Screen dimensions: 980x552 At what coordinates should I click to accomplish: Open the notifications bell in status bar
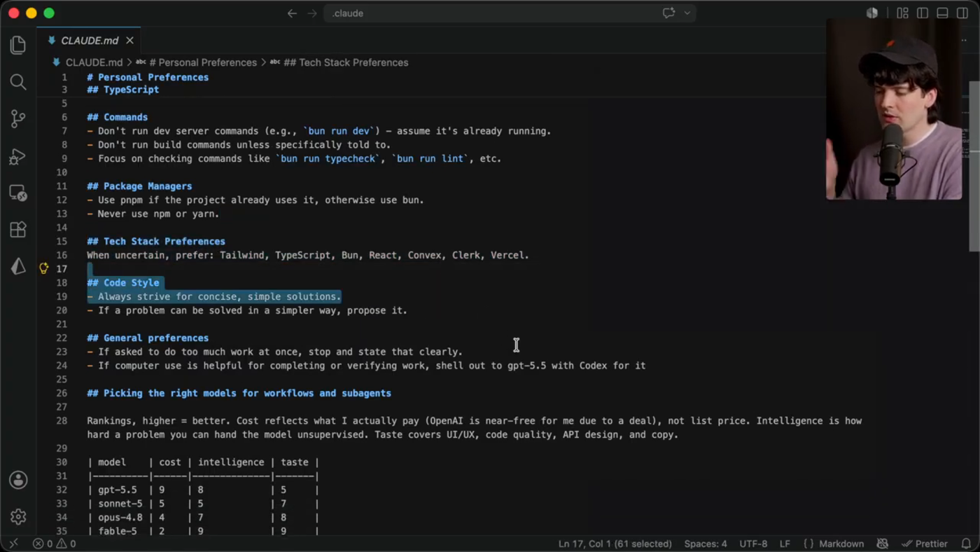click(966, 544)
